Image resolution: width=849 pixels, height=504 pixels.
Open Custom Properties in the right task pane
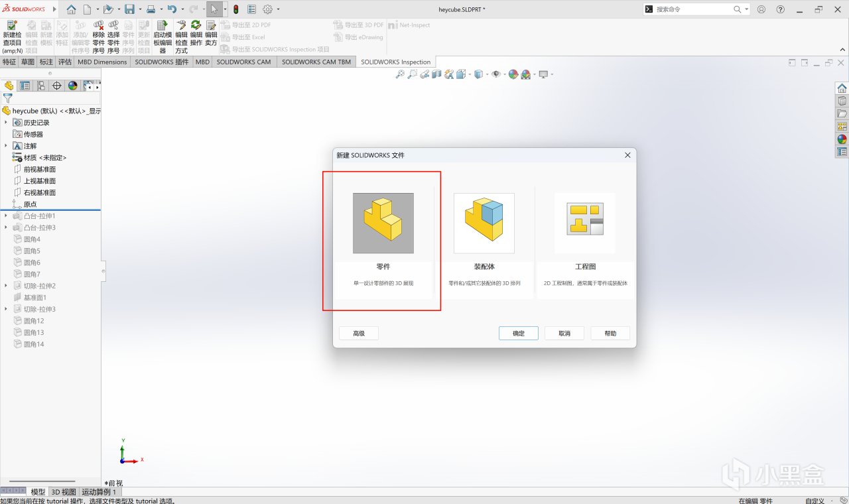pos(842,152)
